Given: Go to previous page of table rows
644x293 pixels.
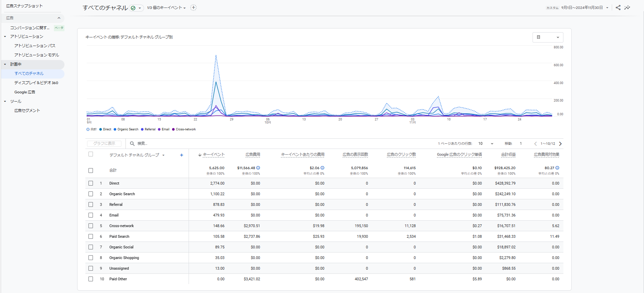Looking at the screenshot, I should [535, 144].
